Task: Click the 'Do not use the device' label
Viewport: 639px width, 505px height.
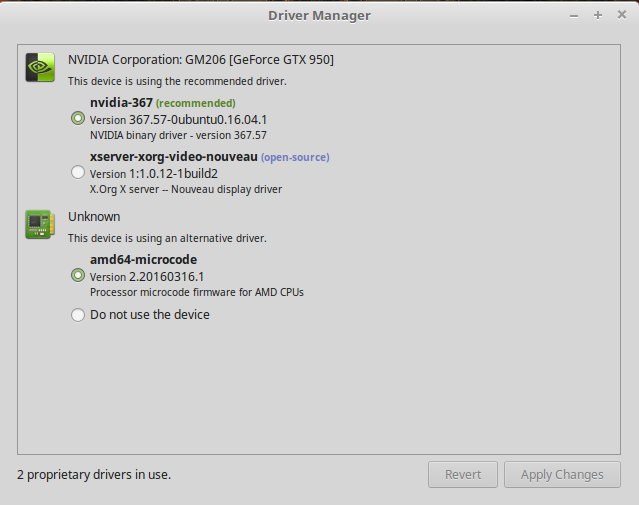Action: (x=150, y=315)
